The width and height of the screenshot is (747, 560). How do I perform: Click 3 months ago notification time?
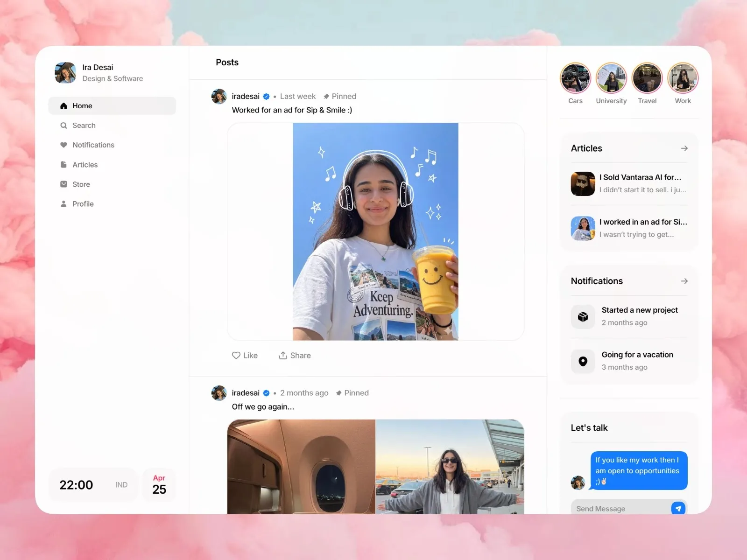point(624,367)
